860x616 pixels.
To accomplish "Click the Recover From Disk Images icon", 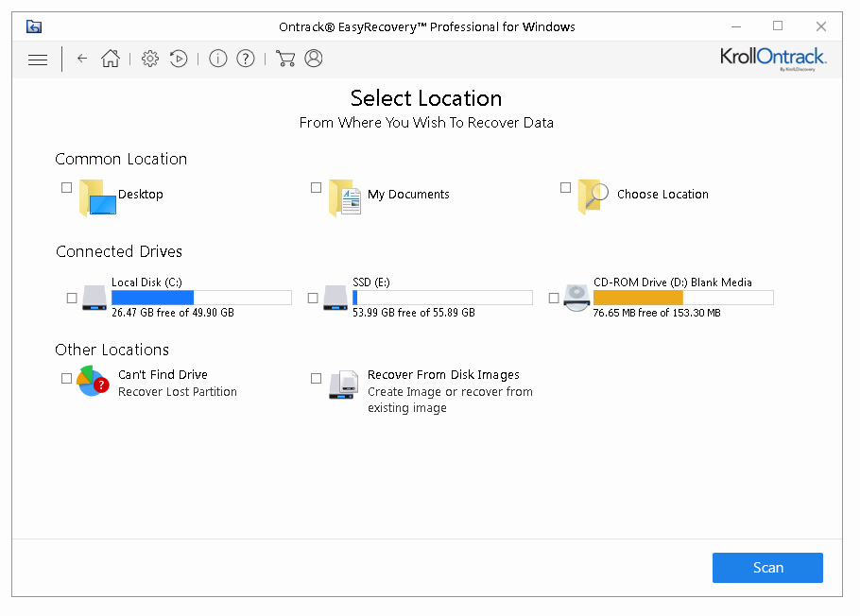I will [x=343, y=384].
